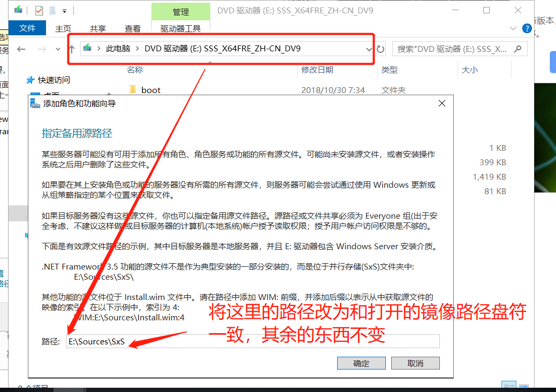Image resolution: width=556 pixels, height=392 pixels.
Task: Click 此电脑 in the address breadcrumb
Action: (x=118, y=49)
